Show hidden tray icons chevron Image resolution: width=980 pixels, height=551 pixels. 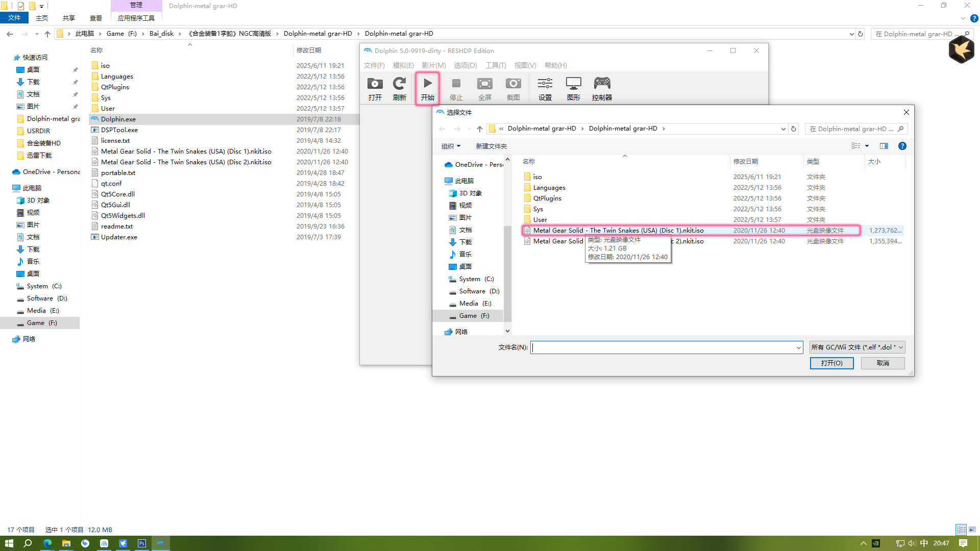coord(863,543)
